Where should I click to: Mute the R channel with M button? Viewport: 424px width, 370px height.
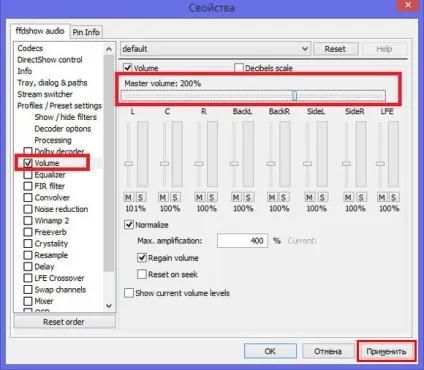tap(199, 197)
